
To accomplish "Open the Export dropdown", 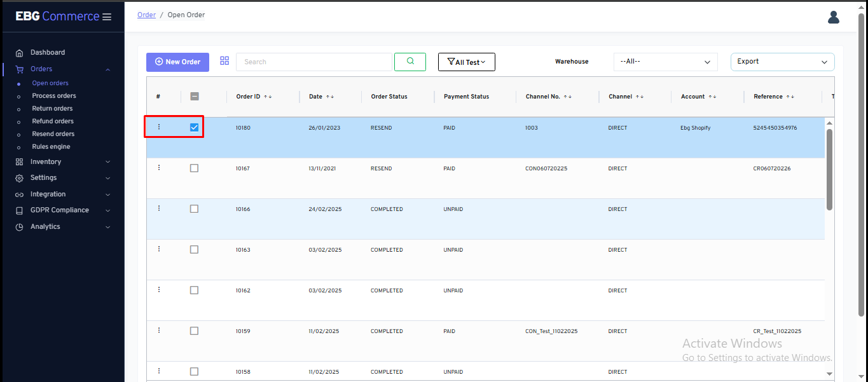I will click(x=782, y=62).
